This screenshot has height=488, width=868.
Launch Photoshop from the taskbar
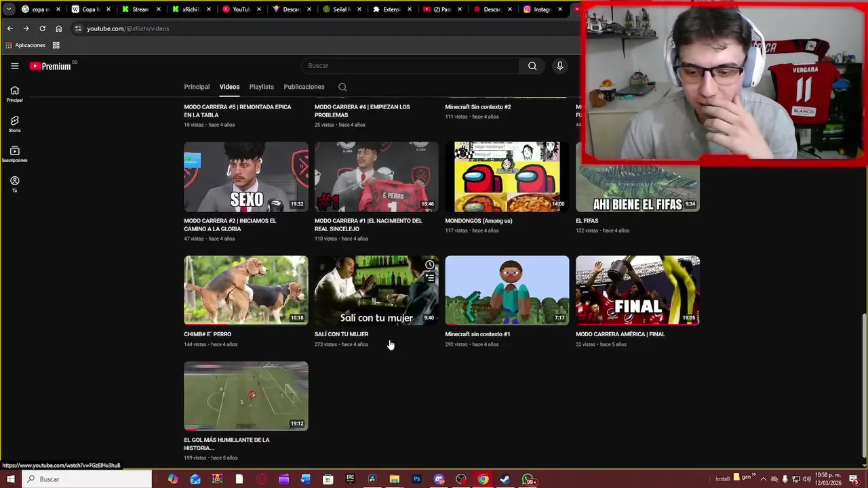416,479
